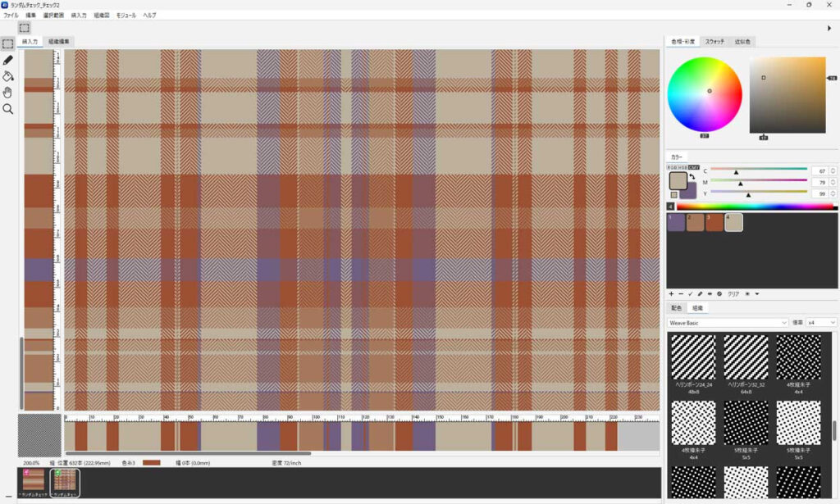Switch color mode to HSB

tap(682, 167)
